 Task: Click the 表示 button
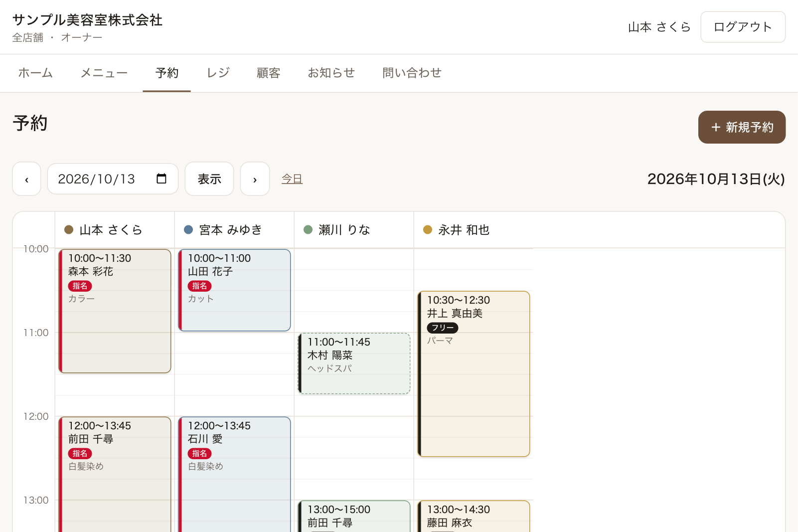[209, 179]
